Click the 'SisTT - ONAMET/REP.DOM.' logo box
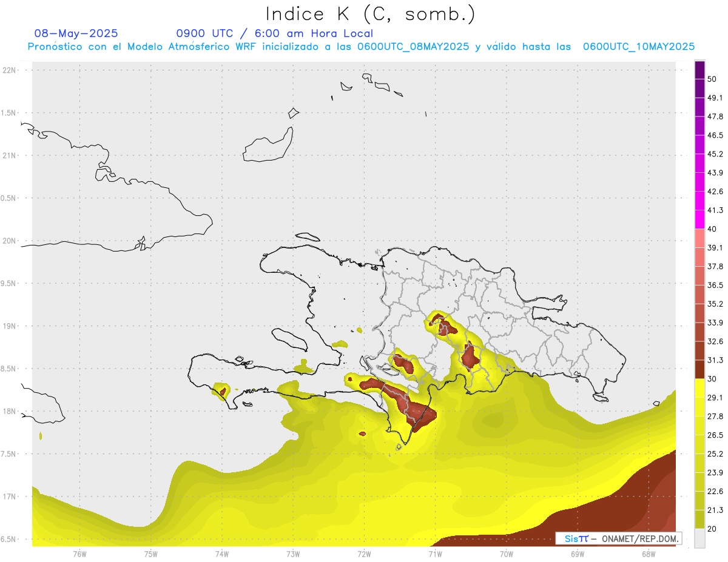 tap(618, 538)
